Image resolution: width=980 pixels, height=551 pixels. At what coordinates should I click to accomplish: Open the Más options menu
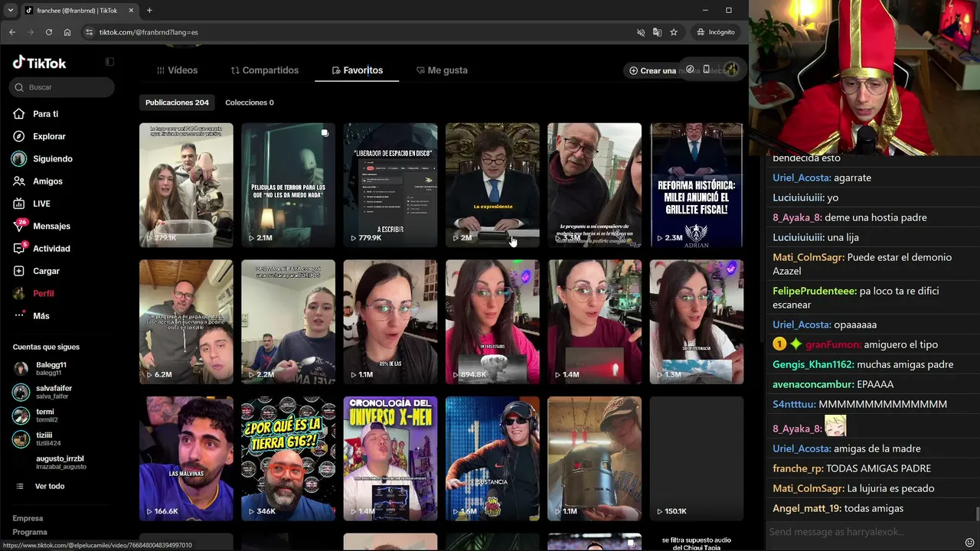pos(41,316)
